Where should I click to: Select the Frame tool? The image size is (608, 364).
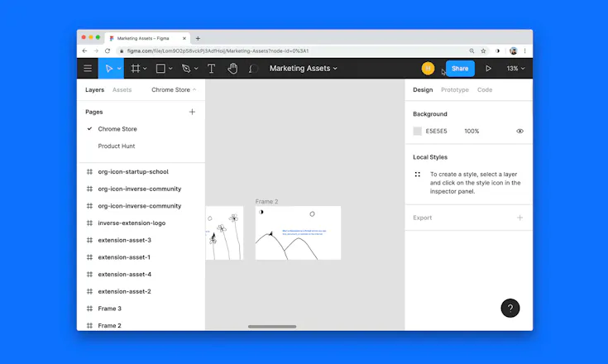135,69
